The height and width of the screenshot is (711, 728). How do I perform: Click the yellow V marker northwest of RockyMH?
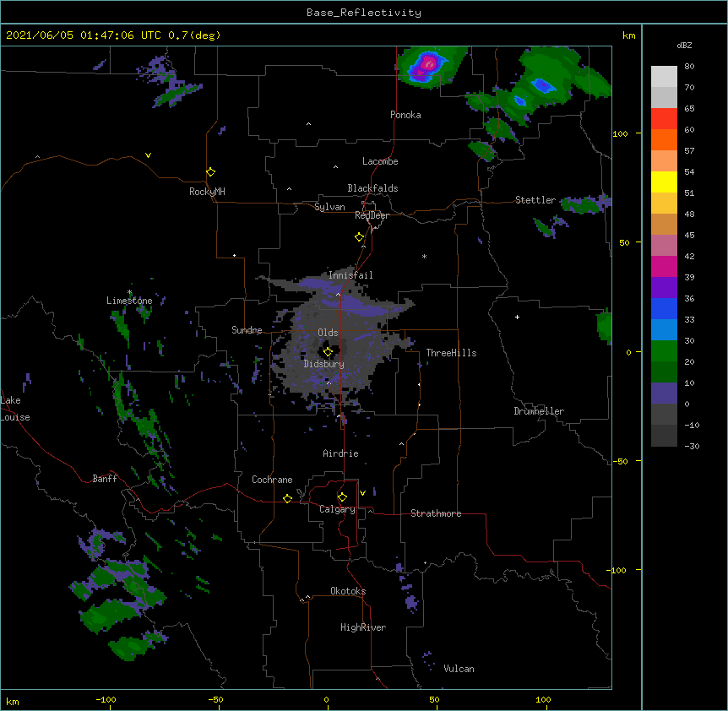coord(148,155)
